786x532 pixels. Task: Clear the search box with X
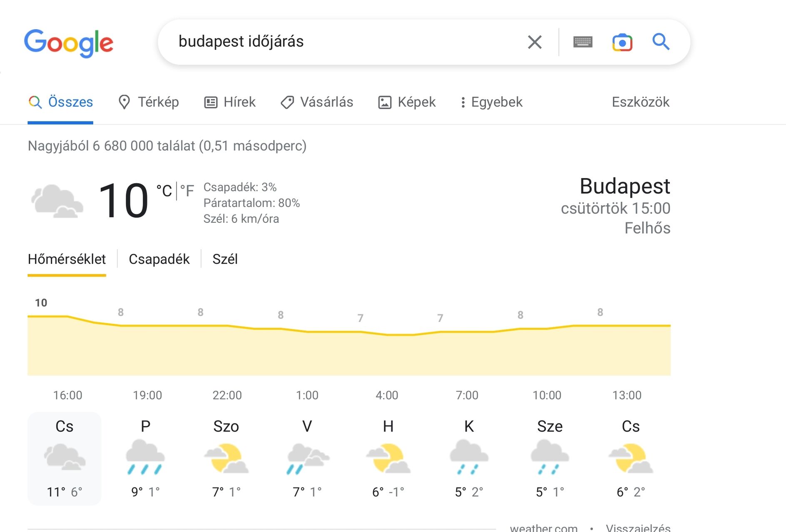click(535, 42)
